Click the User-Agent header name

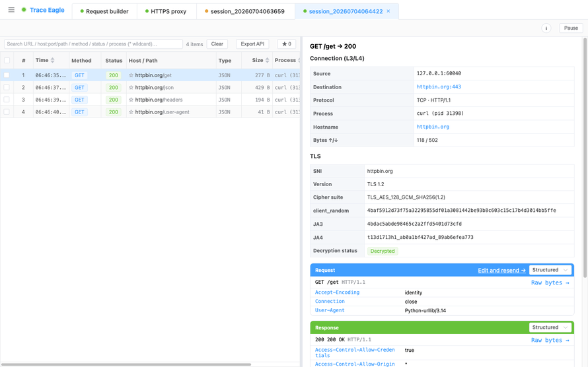[330, 310]
